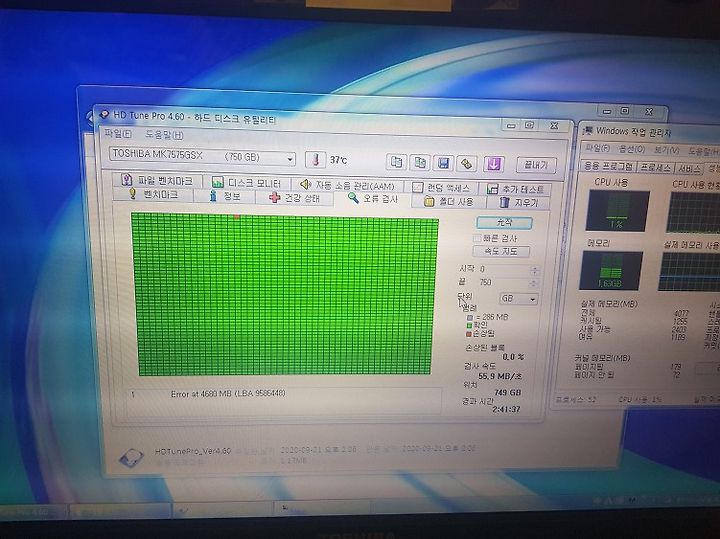Click the grey 286 MB legend swatch

(470, 317)
